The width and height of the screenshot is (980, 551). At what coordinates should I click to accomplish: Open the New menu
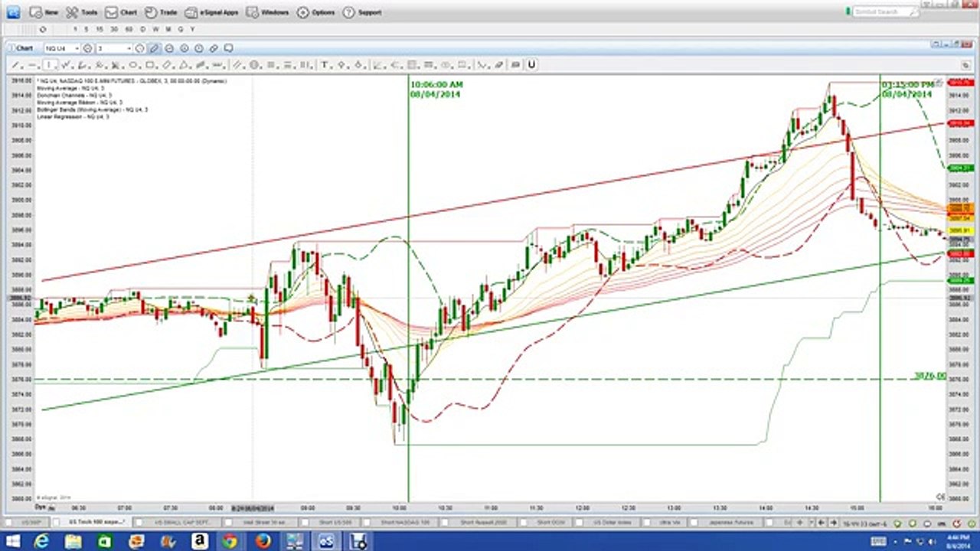43,12
